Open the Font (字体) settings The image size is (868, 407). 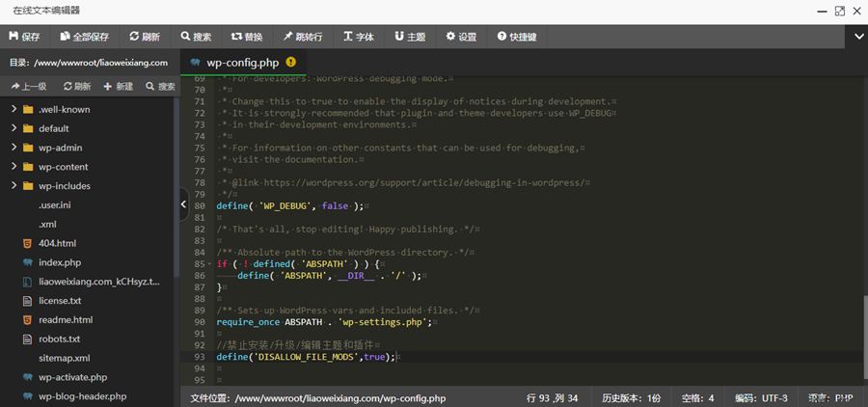tap(358, 37)
